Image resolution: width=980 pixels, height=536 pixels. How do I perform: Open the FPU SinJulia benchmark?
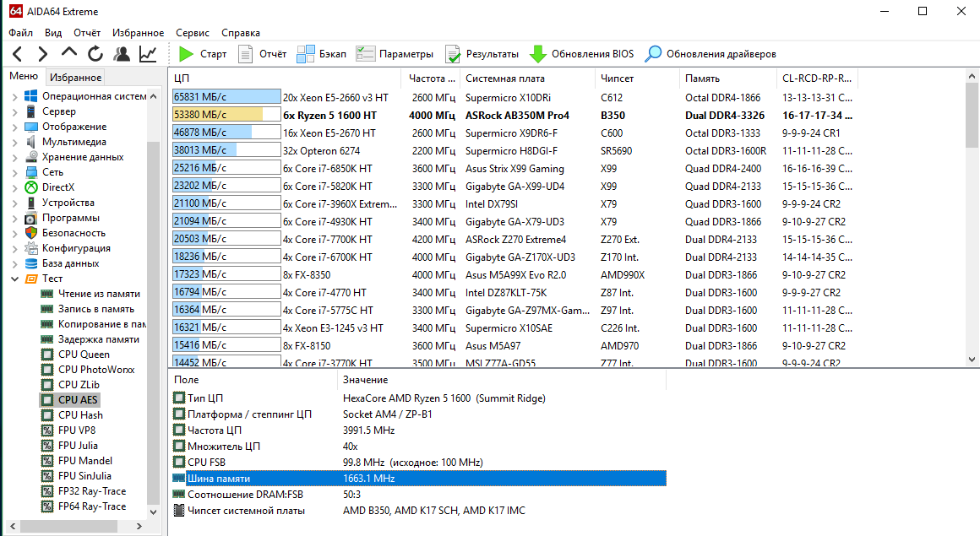[x=84, y=476]
